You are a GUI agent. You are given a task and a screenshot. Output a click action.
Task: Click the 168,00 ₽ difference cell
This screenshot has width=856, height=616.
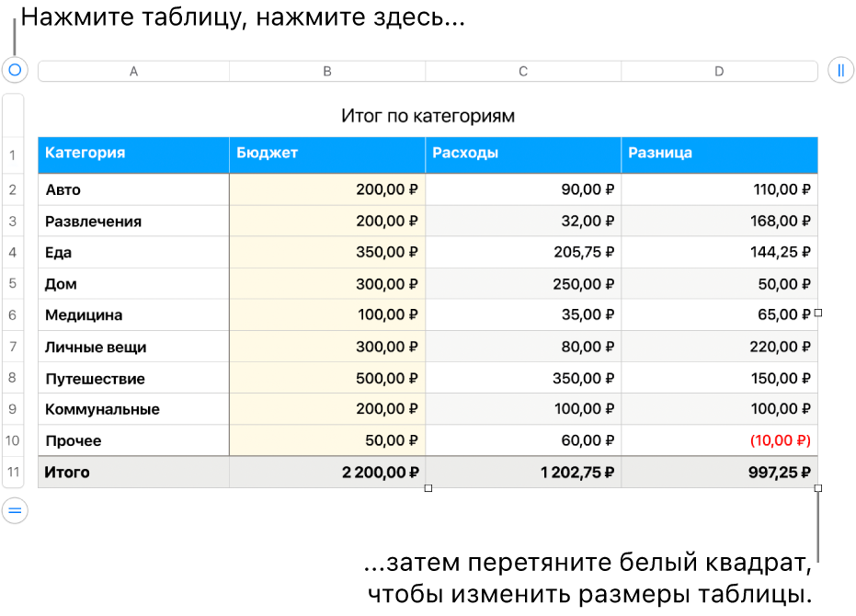pyautogui.click(x=720, y=222)
